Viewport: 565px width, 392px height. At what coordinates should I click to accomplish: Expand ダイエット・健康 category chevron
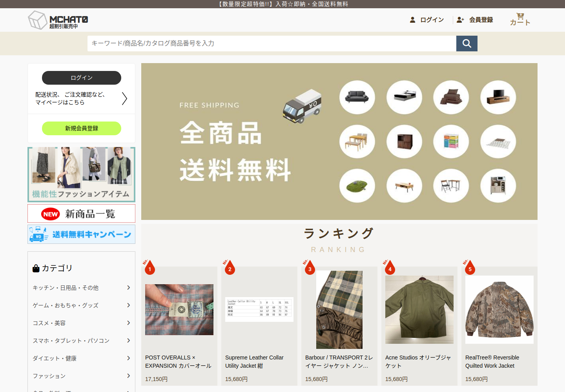click(x=128, y=358)
